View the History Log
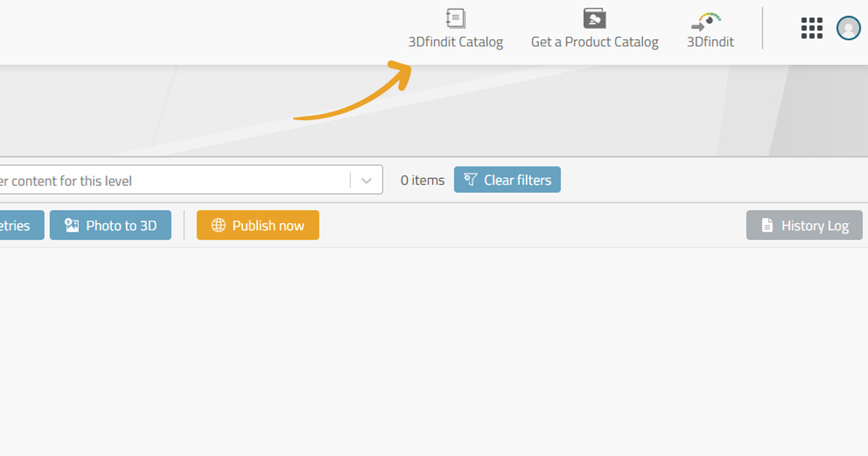The width and height of the screenshot is (868, 456). [804, 225]
